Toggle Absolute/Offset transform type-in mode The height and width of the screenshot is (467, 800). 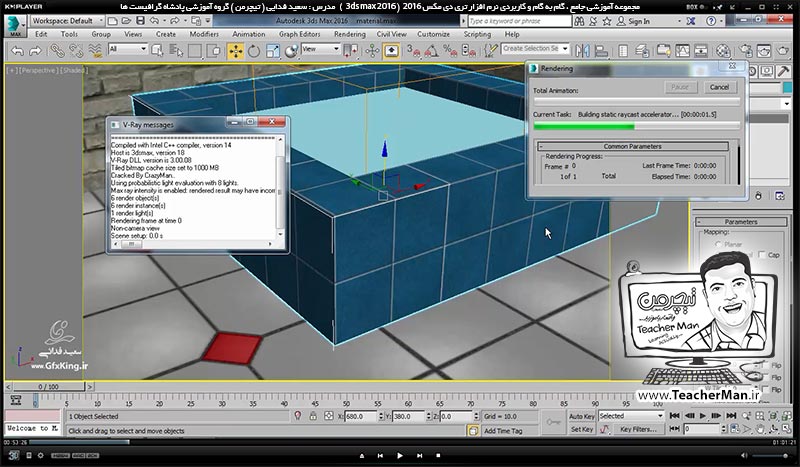tap(329, 416)
